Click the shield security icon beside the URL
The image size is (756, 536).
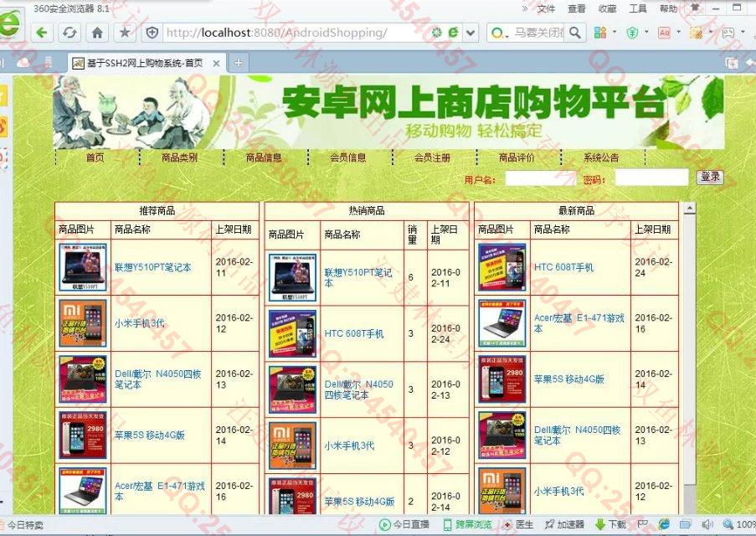152,33
